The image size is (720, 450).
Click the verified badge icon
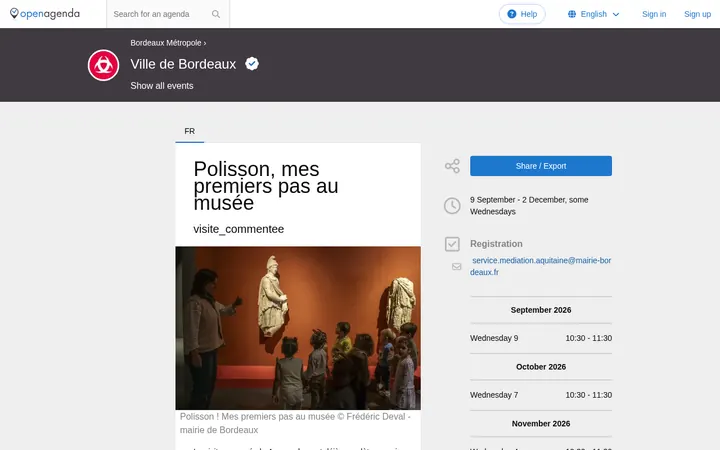click(252, 63)
